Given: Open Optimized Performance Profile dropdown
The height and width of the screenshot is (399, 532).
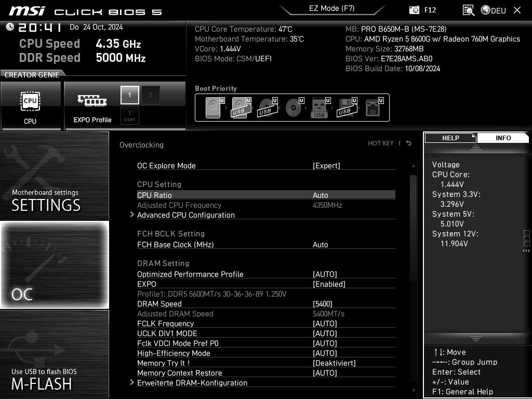Looking at the screenshot, I should (325, 274).
